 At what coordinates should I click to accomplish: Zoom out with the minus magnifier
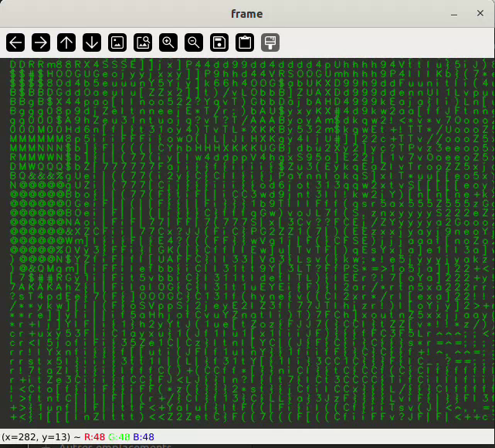point(194,42)
